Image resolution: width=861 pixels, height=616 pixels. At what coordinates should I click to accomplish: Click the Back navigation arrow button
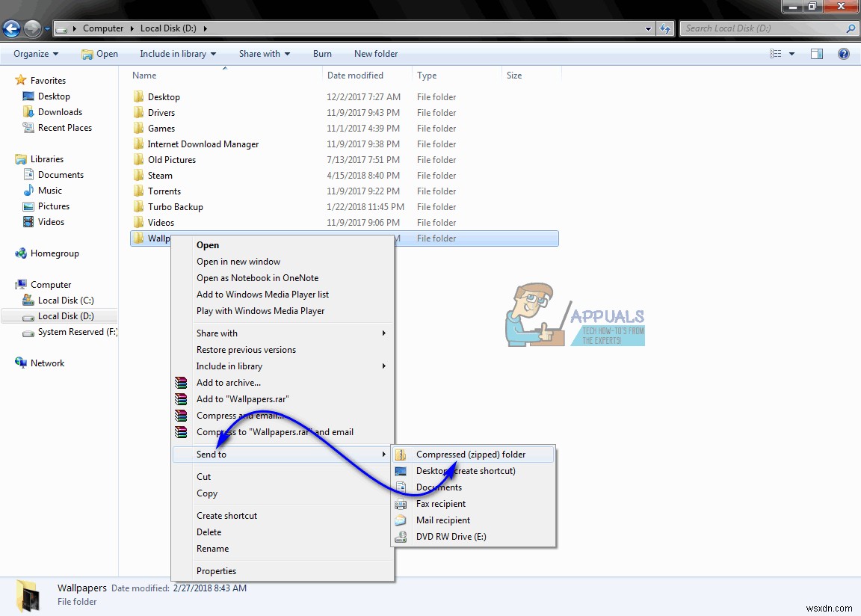pos(11,29)
